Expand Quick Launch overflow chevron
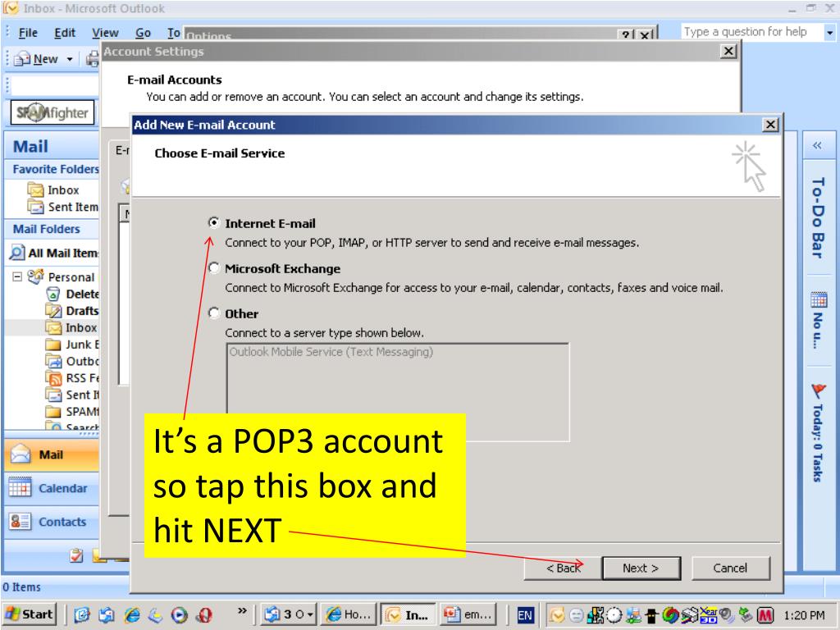Image resolution: width=840 pixels, height=630 pixels. [242, 609]
